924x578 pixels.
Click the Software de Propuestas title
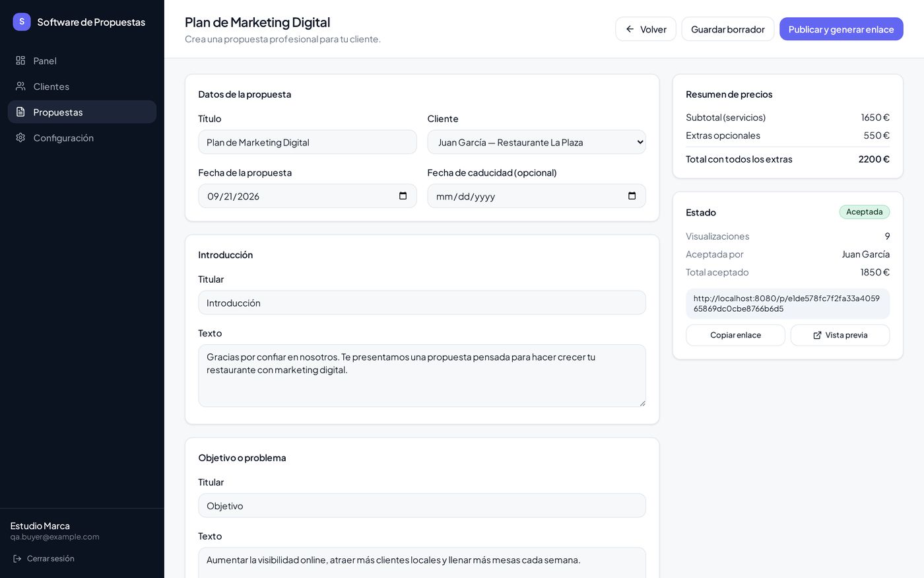91,22
